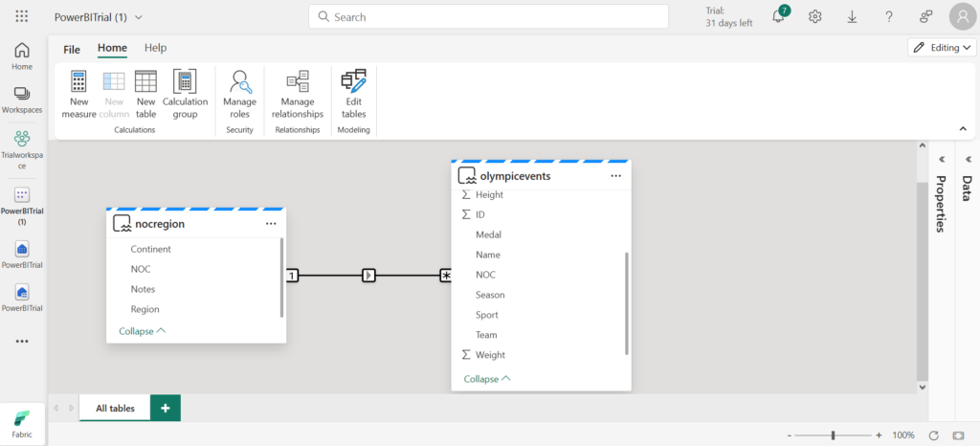Open Manage relationships dialog

(297, 81)
